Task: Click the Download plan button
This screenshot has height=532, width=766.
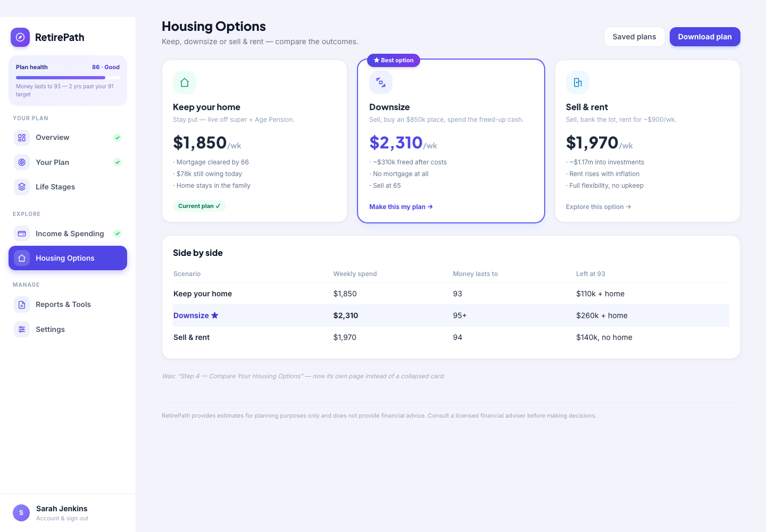Action: 705,37
